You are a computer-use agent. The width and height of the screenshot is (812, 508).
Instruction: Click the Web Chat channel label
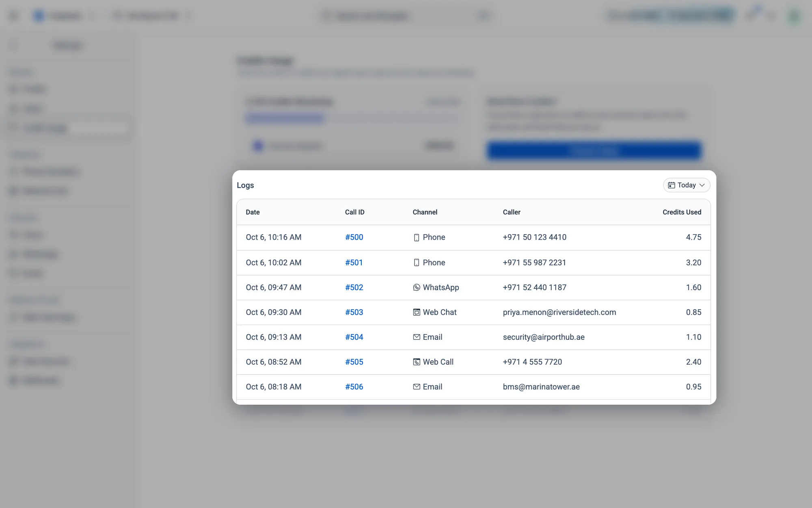tap(440, 312)
